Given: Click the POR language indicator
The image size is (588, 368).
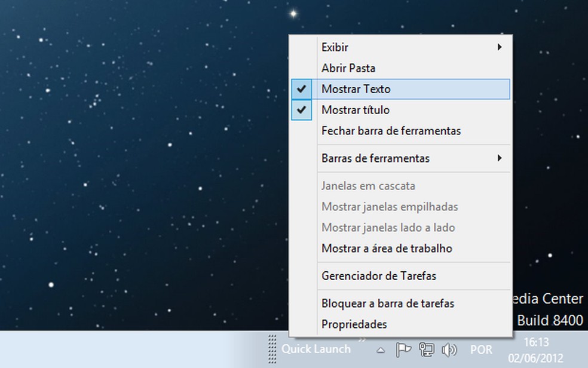Looking at the screenshot, I should point(481,349).
